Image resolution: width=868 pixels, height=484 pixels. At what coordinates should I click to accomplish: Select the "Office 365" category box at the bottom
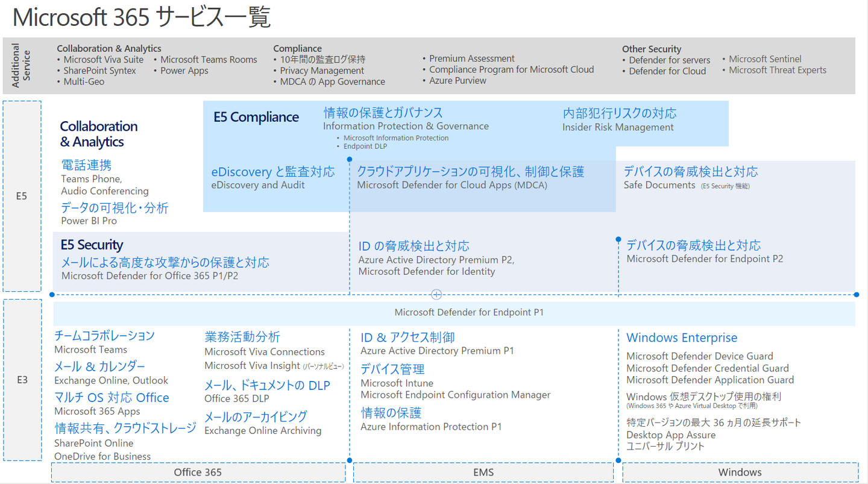(198, 473)
